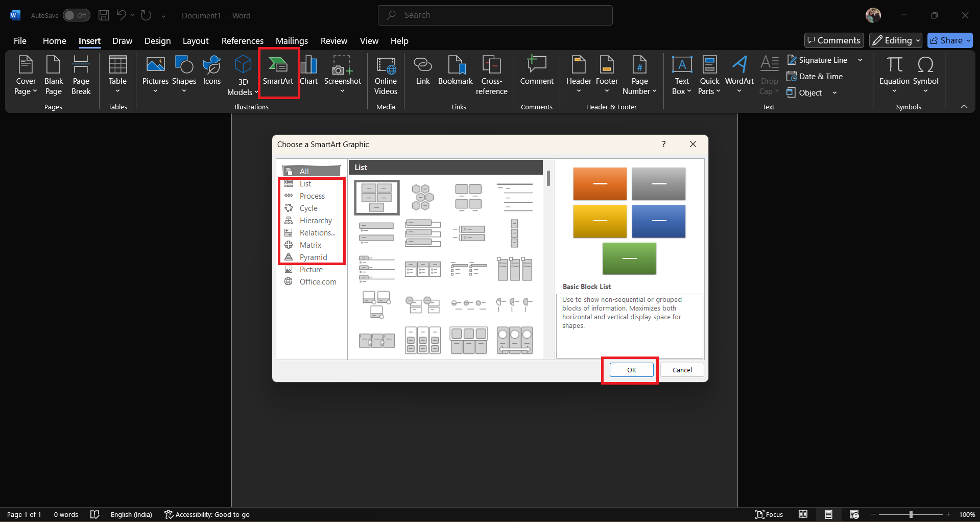Zoom out with the minus button

click(x=873, y=514)
